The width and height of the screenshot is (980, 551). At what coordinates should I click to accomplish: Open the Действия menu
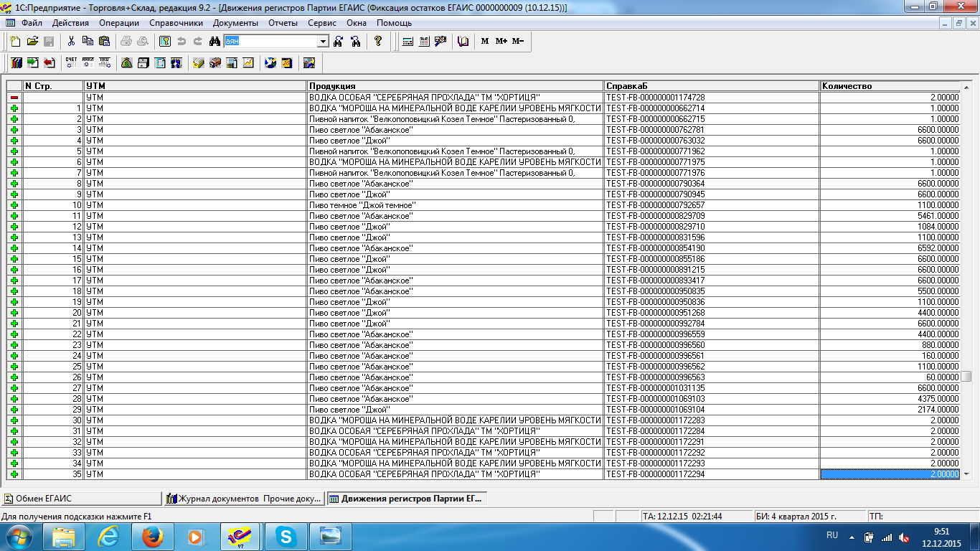(x=70, y=23)
